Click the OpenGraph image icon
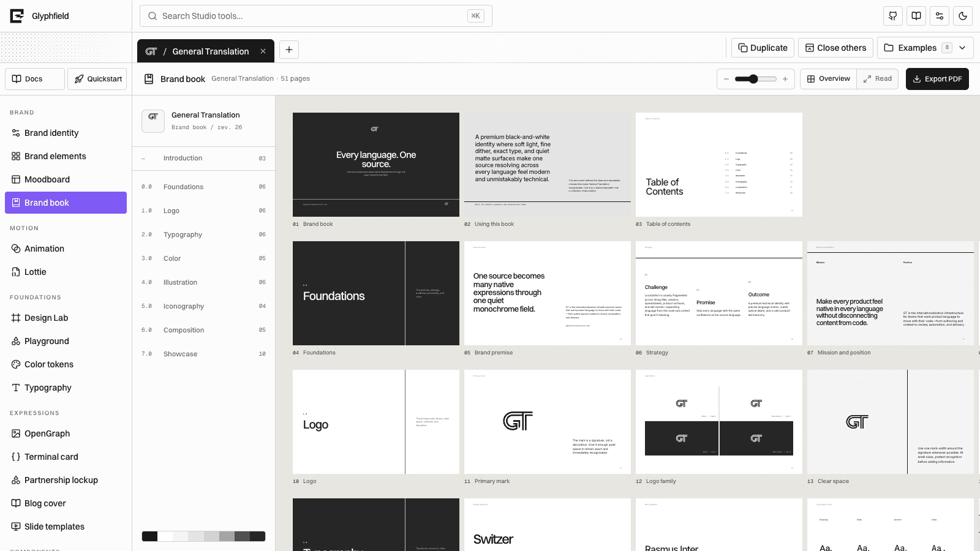Screen dimensions: 980x551 click(16, 433)
